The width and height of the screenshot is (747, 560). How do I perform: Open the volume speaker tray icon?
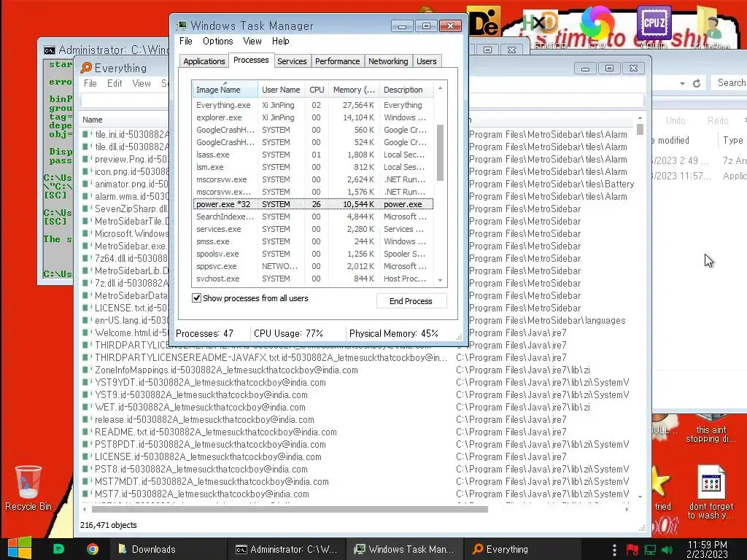point(667,550)
